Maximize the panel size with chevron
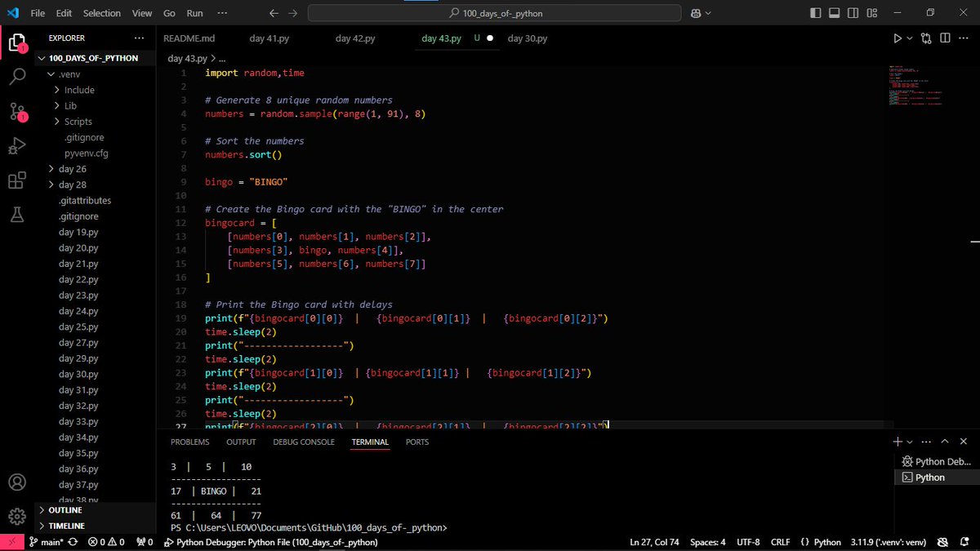The height and width of the screenshot is (551, 980). click(945, 441)
